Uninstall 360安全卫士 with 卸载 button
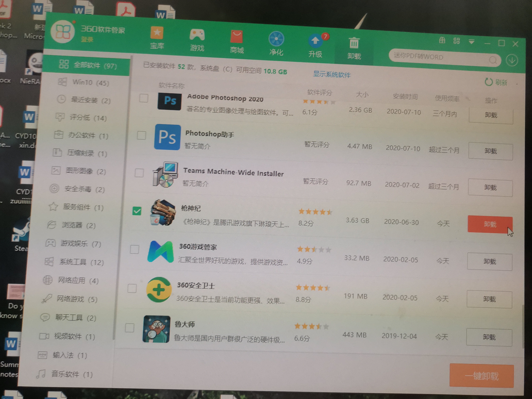The height and width of the screenshot is (399, 532). pos(489,299)
